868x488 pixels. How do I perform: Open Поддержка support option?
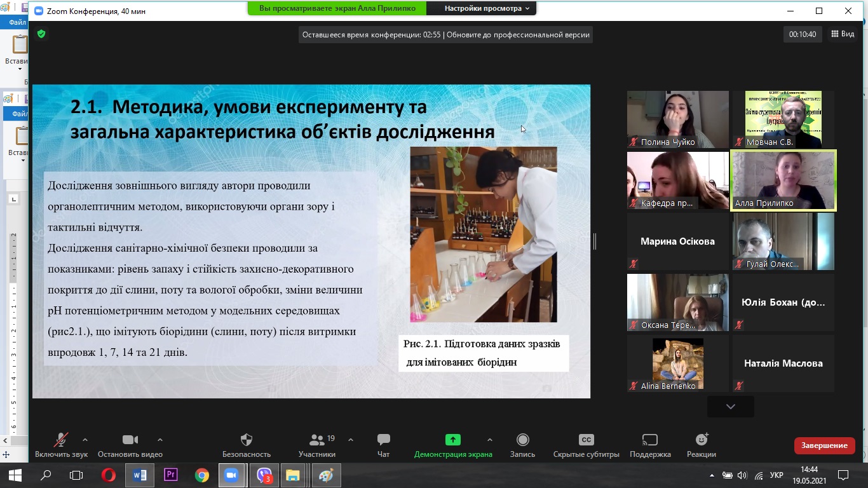point(650,440)
